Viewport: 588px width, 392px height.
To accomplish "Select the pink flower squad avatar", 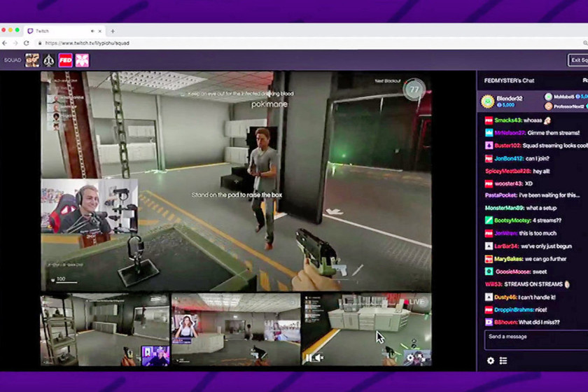I will pyautogui.click(x=82, y=60).
